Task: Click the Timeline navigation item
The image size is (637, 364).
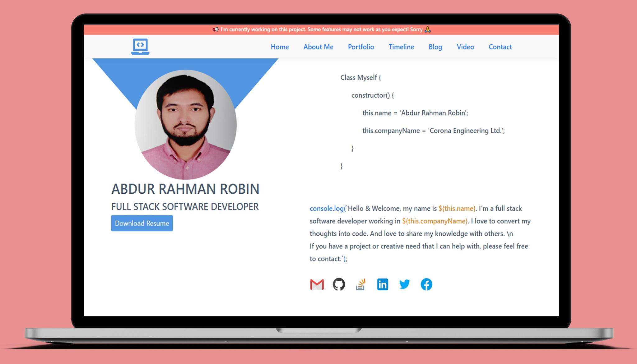Action: click(401, 47)
